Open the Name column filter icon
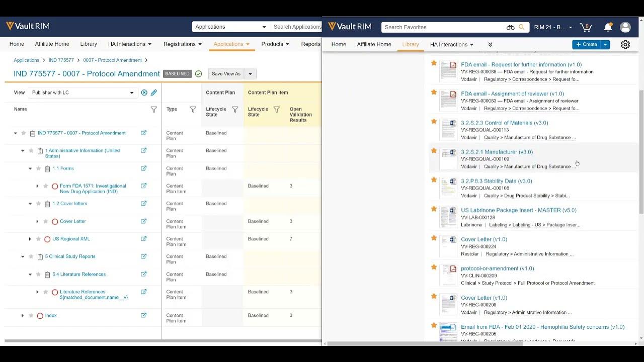 [x=154, y=109]
